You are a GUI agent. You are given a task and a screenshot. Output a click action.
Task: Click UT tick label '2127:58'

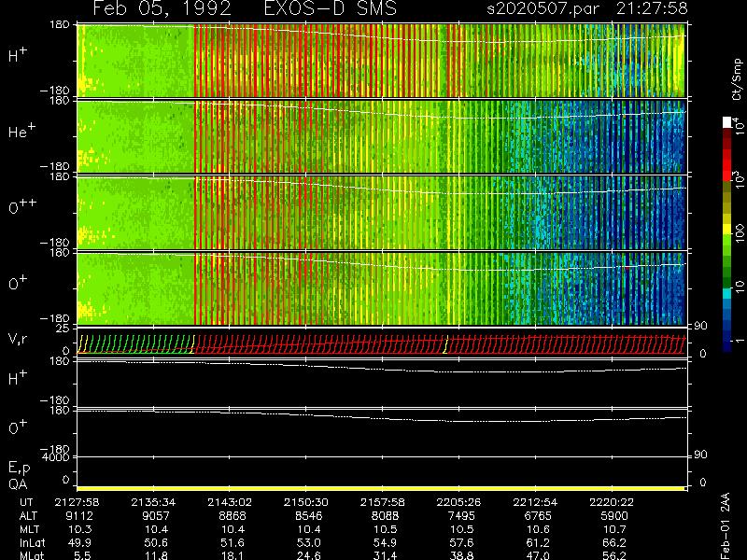pos(77,502)
